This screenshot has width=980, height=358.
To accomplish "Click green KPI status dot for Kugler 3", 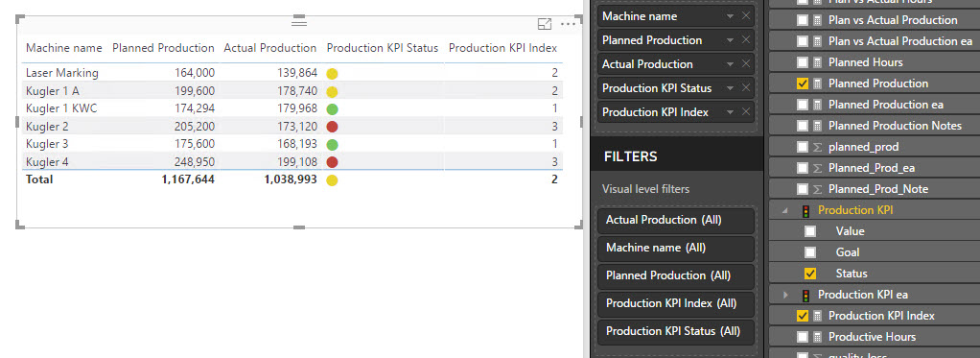I will tap(332, 145).
